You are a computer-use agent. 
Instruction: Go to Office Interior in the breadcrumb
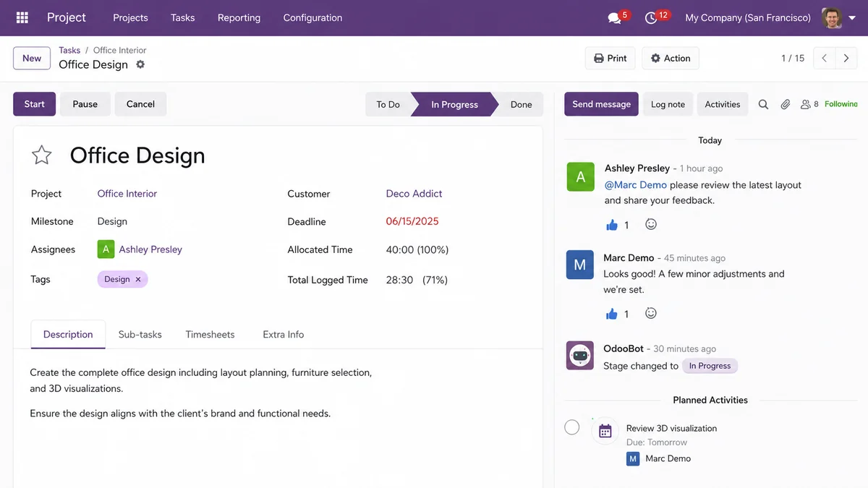click(120, 50)
